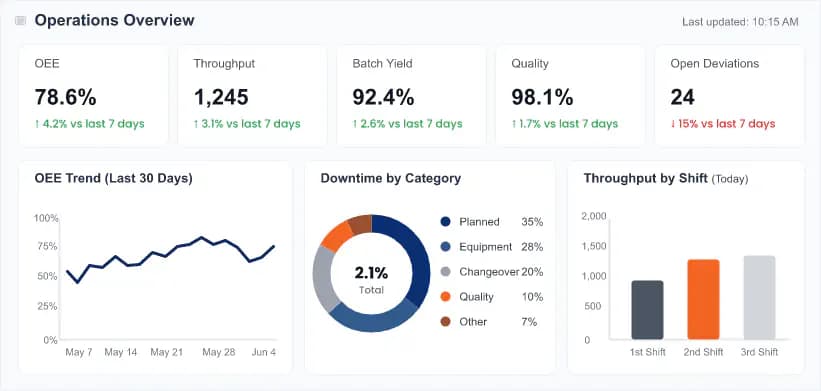Viewport: 821px width, 391px height.
Task: Click the 4.2% vs last 7 days change
Action: (90, 124)
